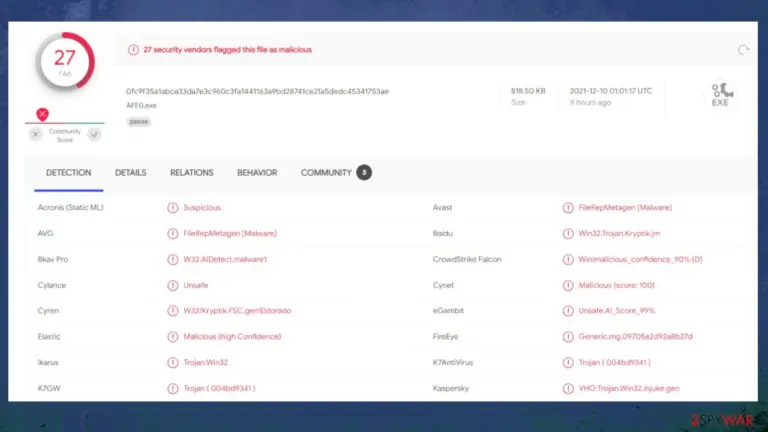Click the alert icon for AVG result
This screenshot has width=768, height=432.
pos(172,234)
